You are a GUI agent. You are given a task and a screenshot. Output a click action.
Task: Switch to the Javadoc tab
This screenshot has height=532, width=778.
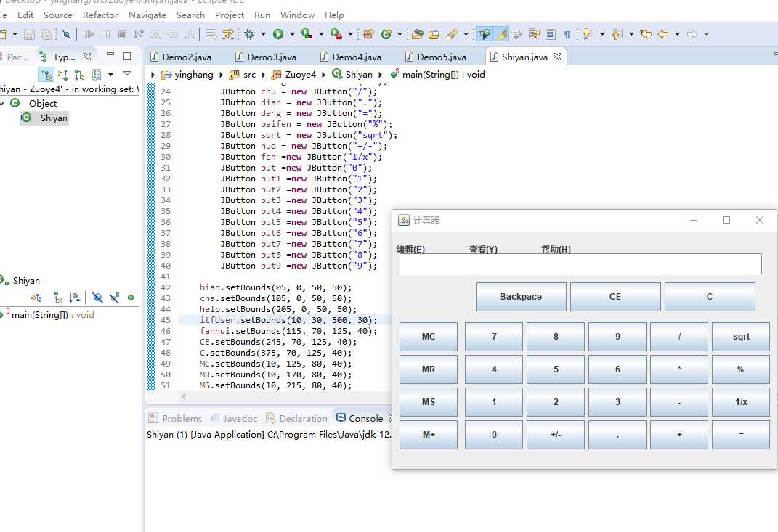[x=234, y=419]
